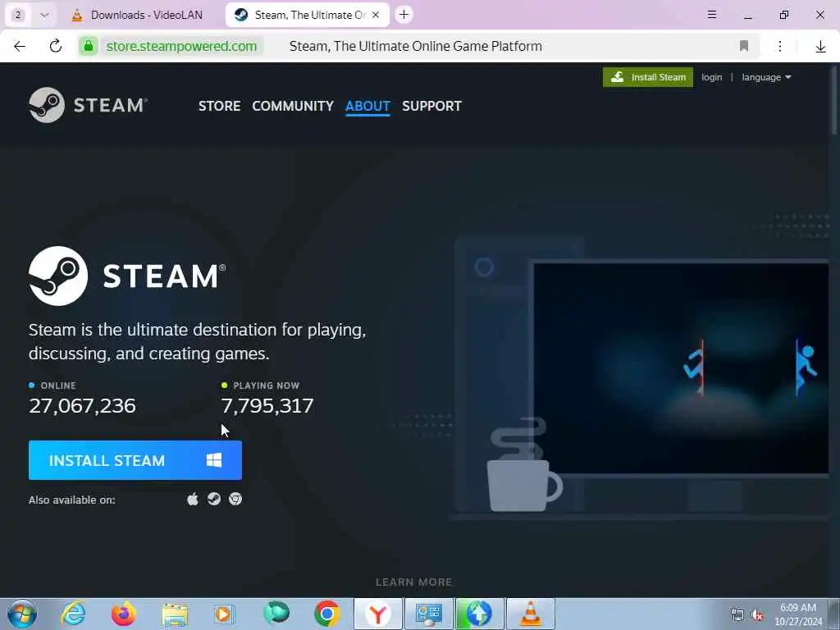This screenshot has height=630, width=840.
Task: Launch Firefox from the taskbar
Action: tap(123, 614)
